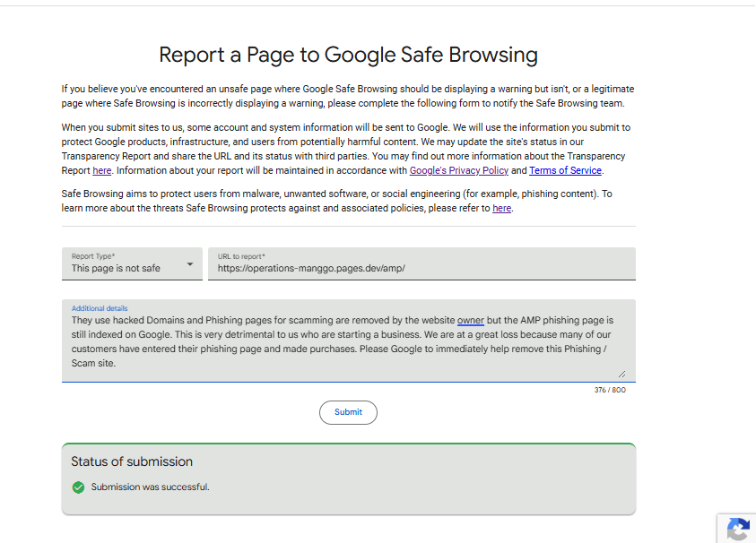This screenshot has width=756, height=543.
Task: Click the text area resize handle
Action: [622, 374]
